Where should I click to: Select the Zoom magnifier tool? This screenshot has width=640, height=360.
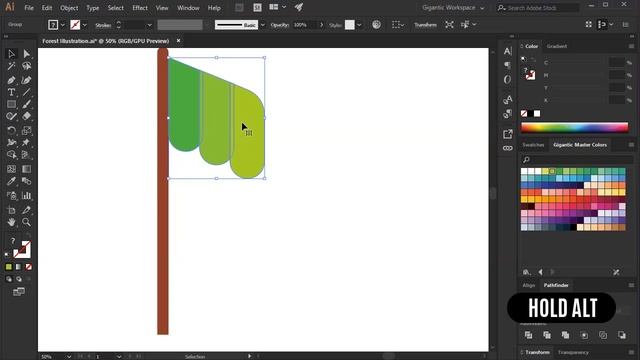point(27,222)
